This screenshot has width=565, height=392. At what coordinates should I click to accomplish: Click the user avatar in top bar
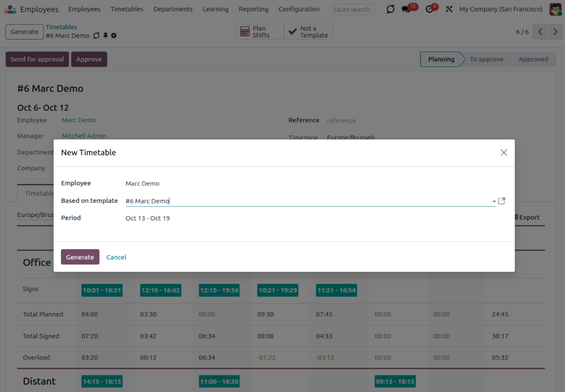pos(555,9)
